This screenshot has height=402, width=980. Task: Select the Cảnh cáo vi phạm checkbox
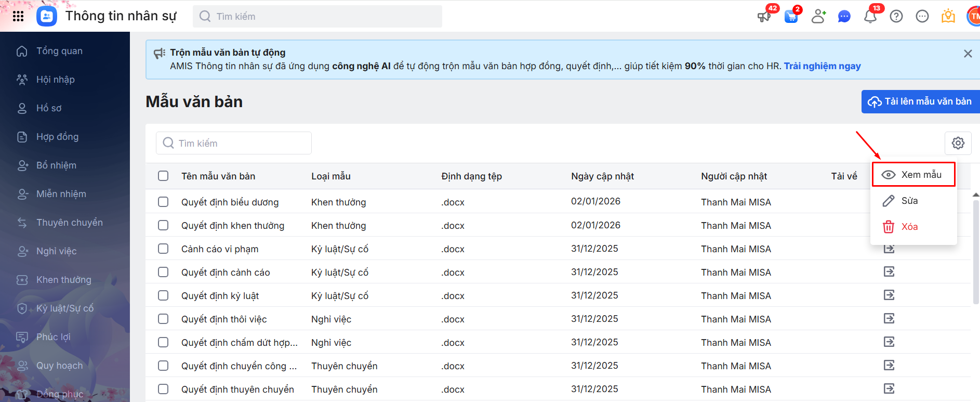point(163,249)
